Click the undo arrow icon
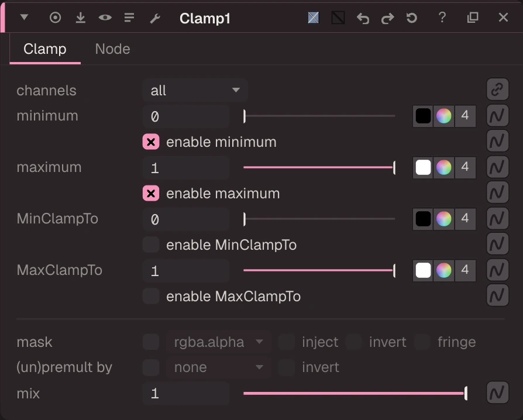The width and height of the screenshot is (523, 420). click(x=363, y=18)
